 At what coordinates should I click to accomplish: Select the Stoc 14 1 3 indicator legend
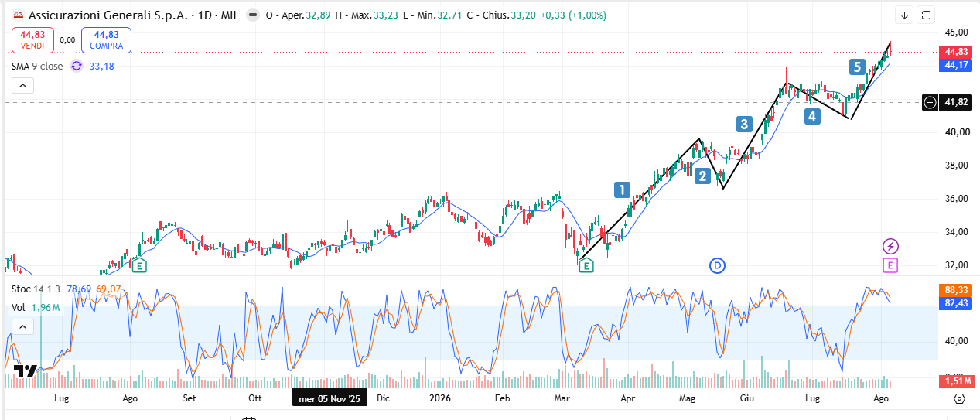36,289
